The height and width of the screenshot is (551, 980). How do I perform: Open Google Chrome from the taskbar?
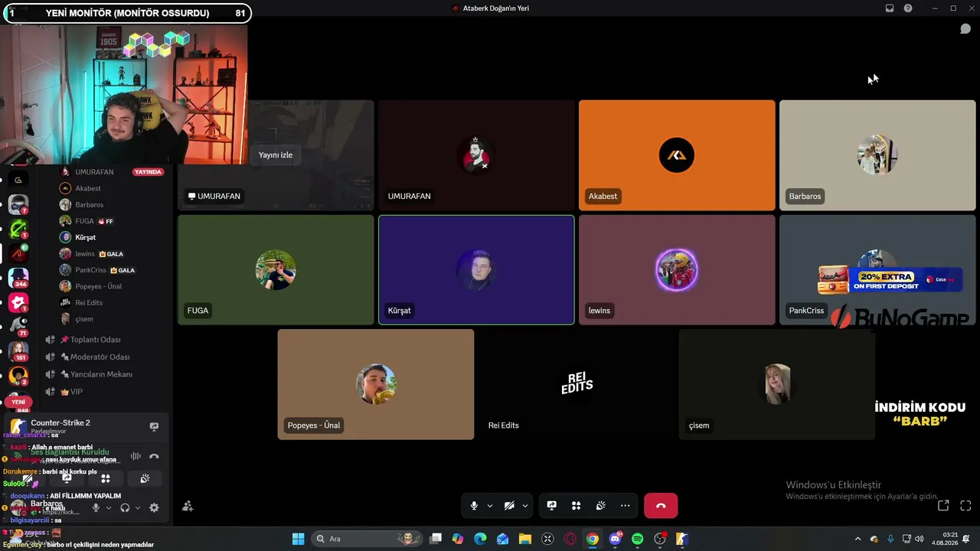click(593, 539)
